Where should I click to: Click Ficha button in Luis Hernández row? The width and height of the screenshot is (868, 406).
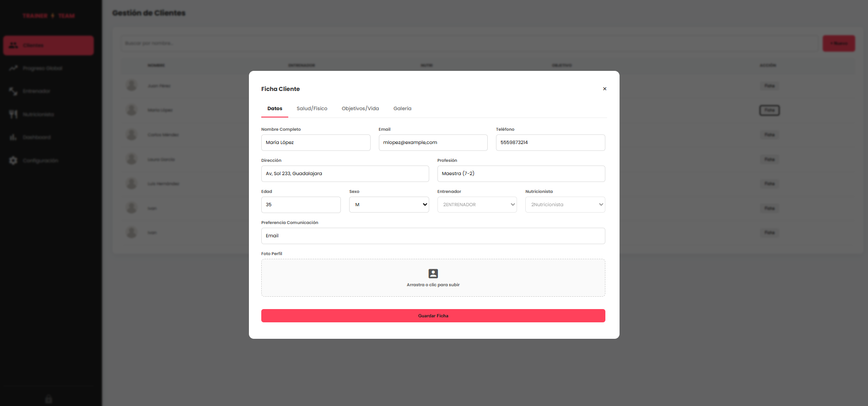(x=770, y=184)
